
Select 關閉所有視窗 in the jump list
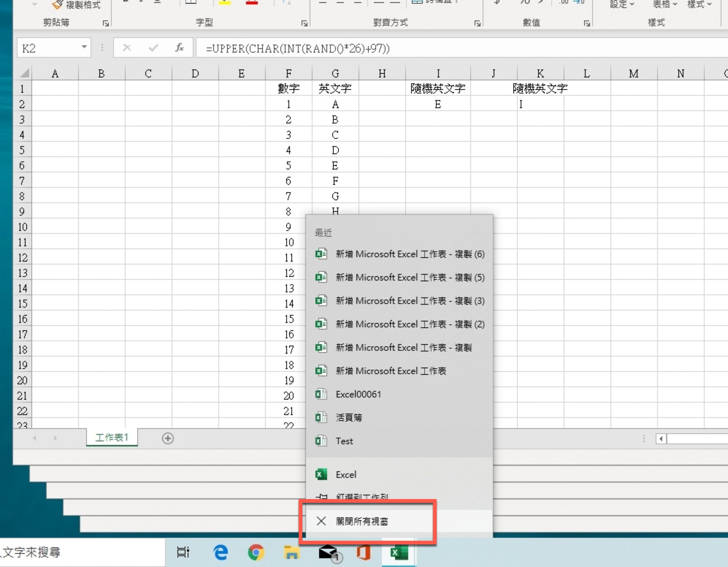362,521
